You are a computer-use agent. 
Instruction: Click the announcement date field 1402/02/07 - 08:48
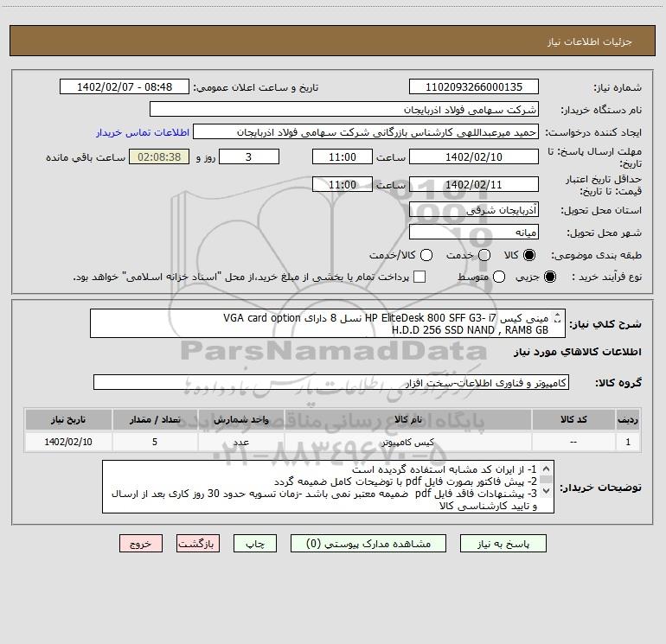[125, 86]
